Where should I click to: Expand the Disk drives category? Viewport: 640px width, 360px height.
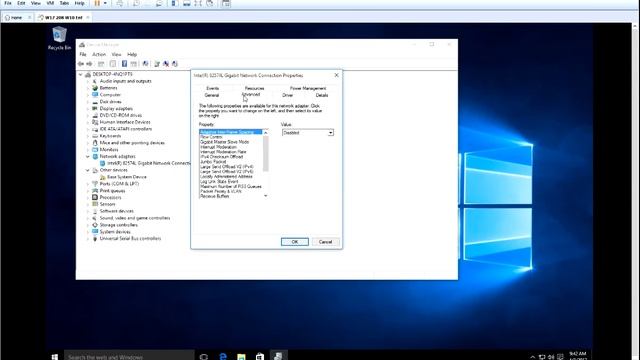coord(88,102)
